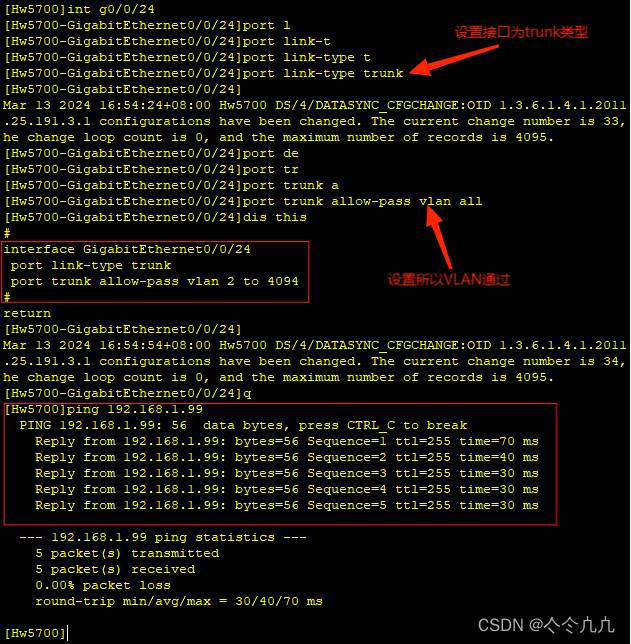This screenshot has width=631, height=644.
Task: Click the 'return' line in the output
Action: (27, 313)
